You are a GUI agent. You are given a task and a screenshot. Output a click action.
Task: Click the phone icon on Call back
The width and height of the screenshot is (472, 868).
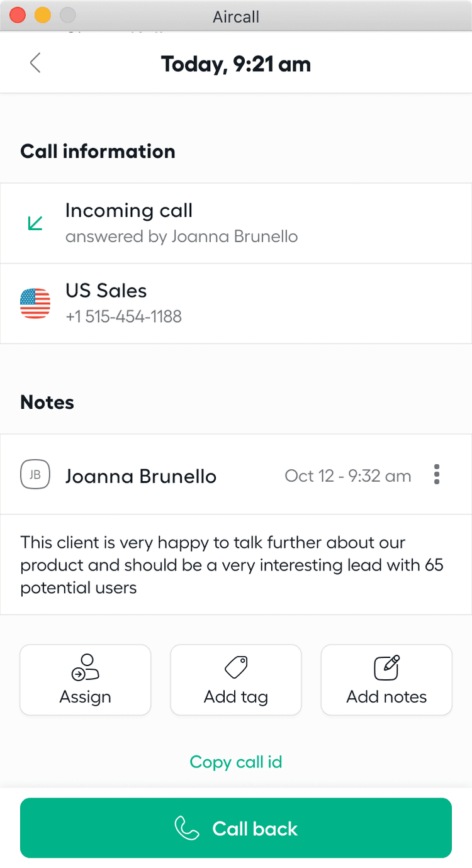tap(187, 828)
